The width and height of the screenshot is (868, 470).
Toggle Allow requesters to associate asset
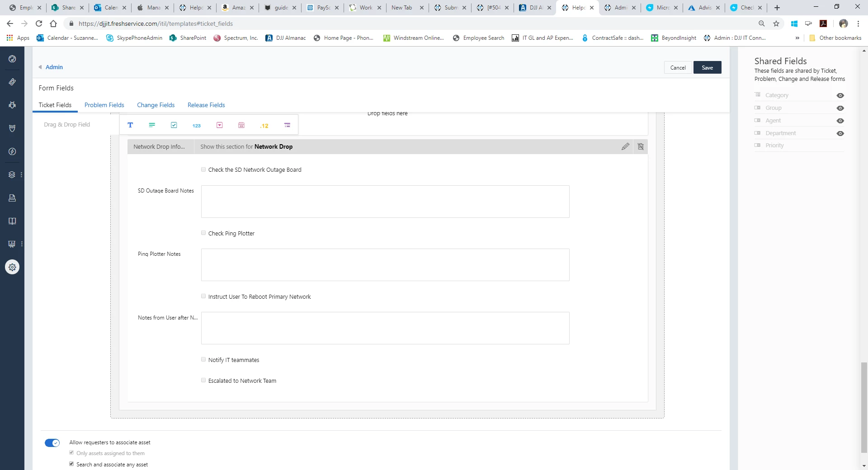(x=52, y=443)
